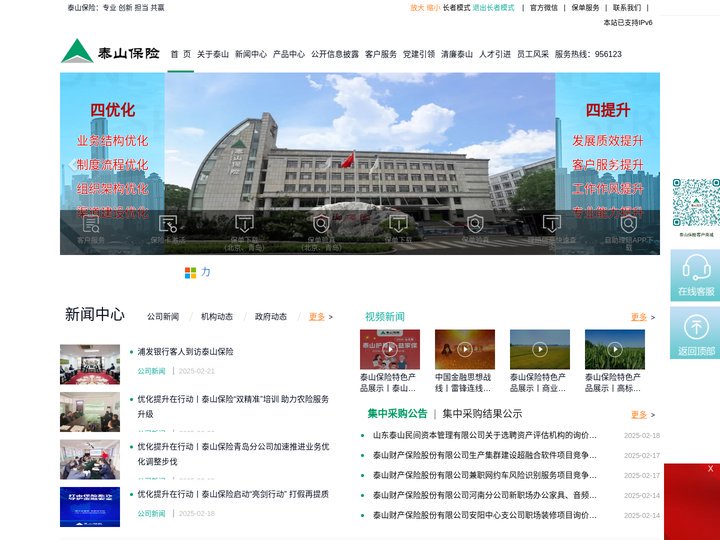Open 官方微信 top link
This screenshot has height=540, width=720.
pyautogui.click(x=544, y=8)
